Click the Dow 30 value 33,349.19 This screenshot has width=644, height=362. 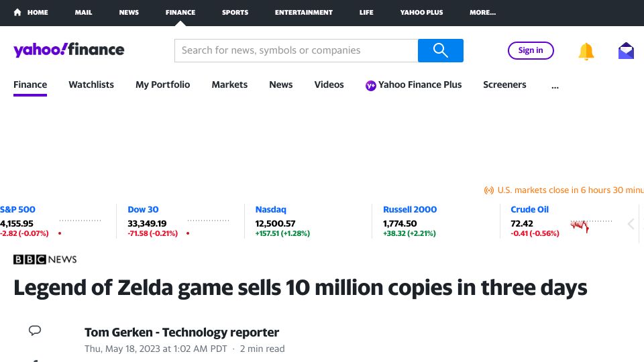[x=147, y=224]
